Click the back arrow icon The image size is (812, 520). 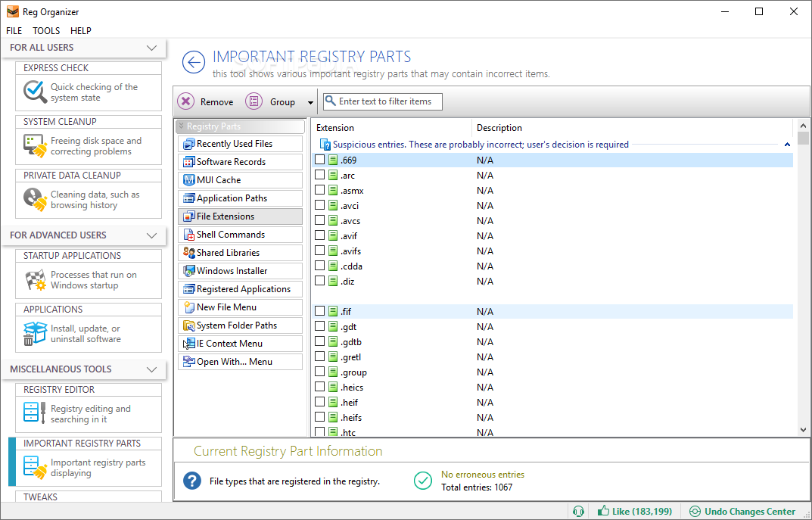[194, 63]
